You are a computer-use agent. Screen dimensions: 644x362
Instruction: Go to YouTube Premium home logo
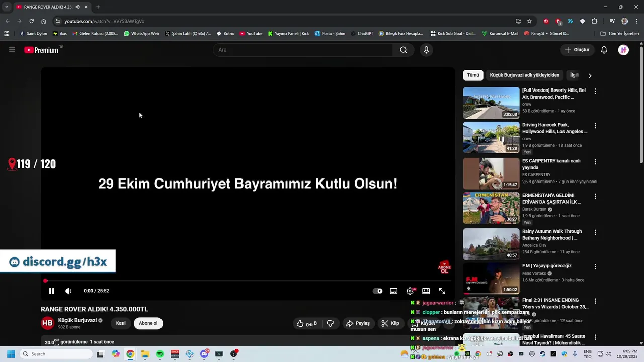coord(41,50)
